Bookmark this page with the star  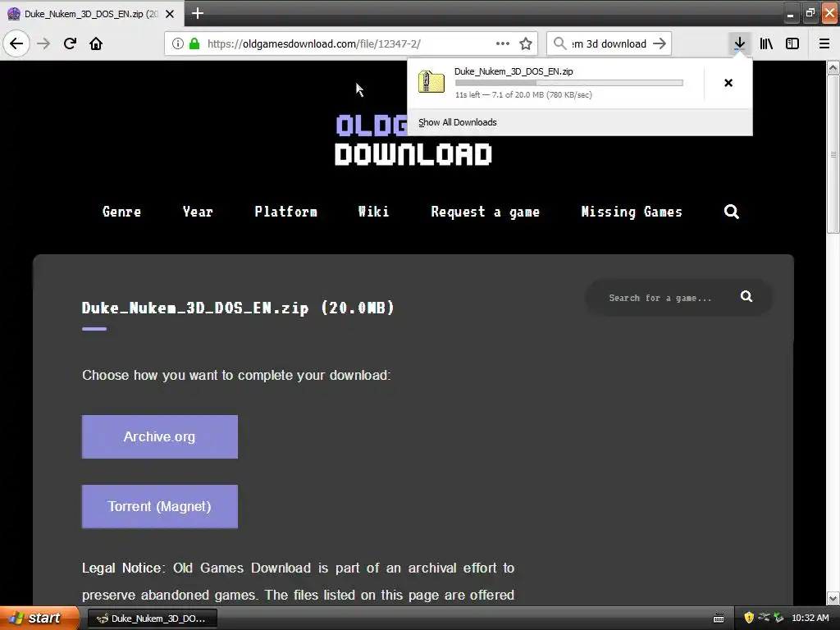(x=526, y=43)
